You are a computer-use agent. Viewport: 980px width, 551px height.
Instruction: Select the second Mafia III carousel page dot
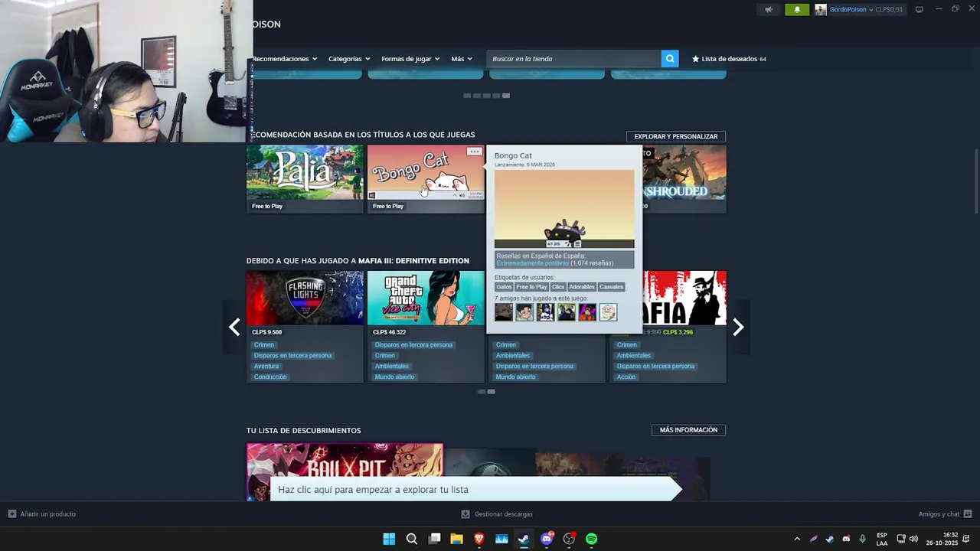492,392
